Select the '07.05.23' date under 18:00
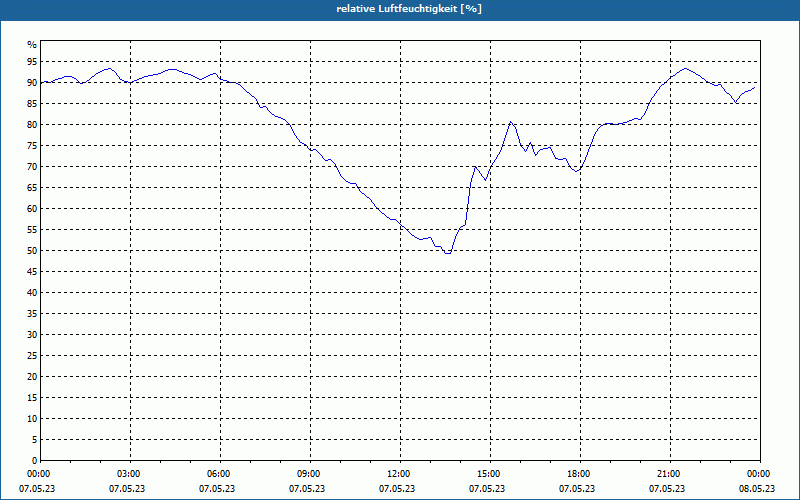The image size is (800, 500). coord(577,489)
